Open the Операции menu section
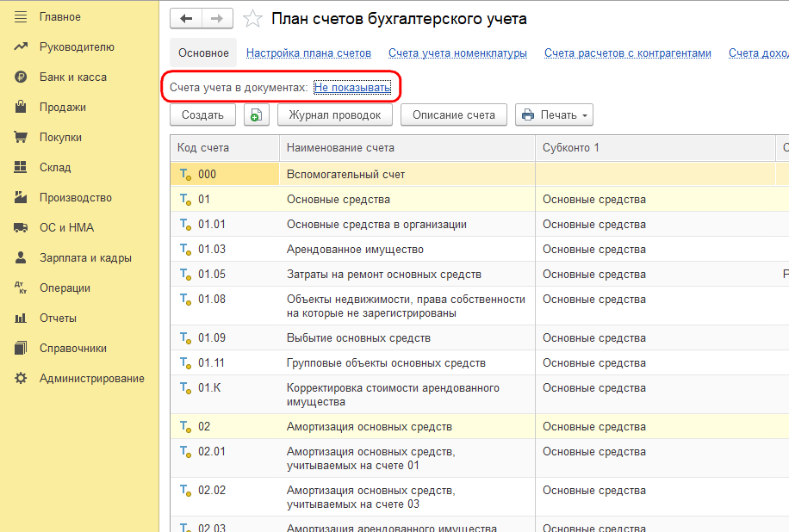Viewport: 789px width, 532px height. tap(65, 288)
